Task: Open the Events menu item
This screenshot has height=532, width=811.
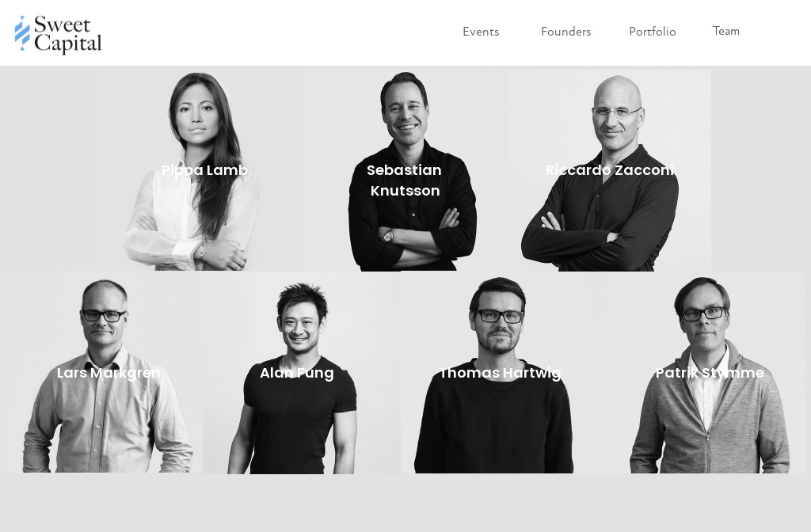Action: tap(481, 32)
